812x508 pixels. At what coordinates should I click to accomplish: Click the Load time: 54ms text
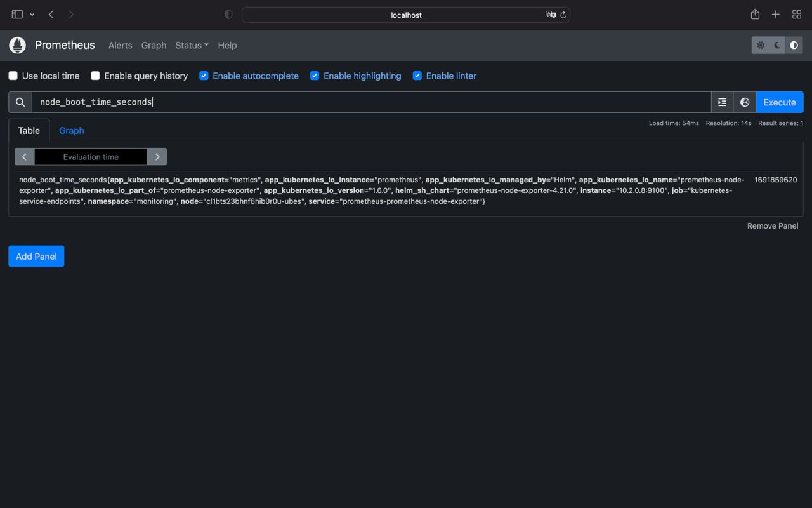[x=674, y=123]
